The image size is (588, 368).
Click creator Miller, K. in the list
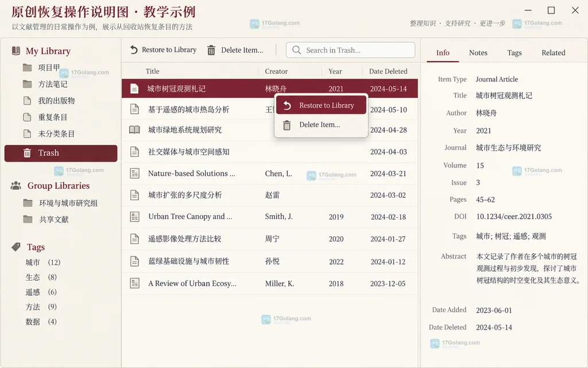tap(280, 283)
